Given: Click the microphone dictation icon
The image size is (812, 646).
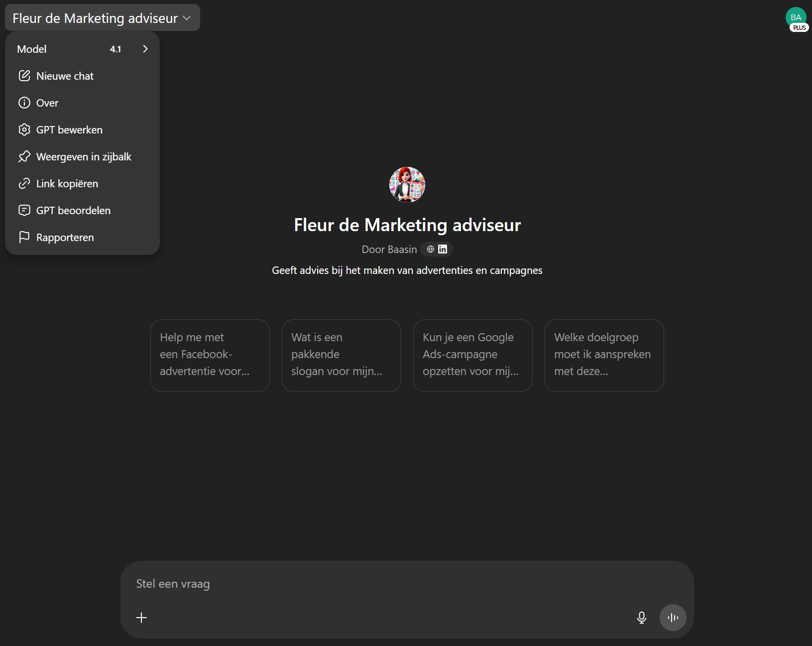Looking at the screenshot, I should [641, 618].
